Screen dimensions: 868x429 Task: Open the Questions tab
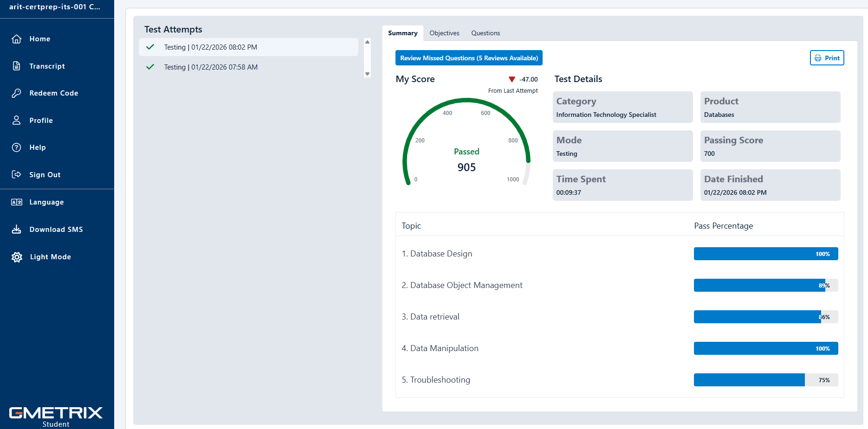pos(486,33)
